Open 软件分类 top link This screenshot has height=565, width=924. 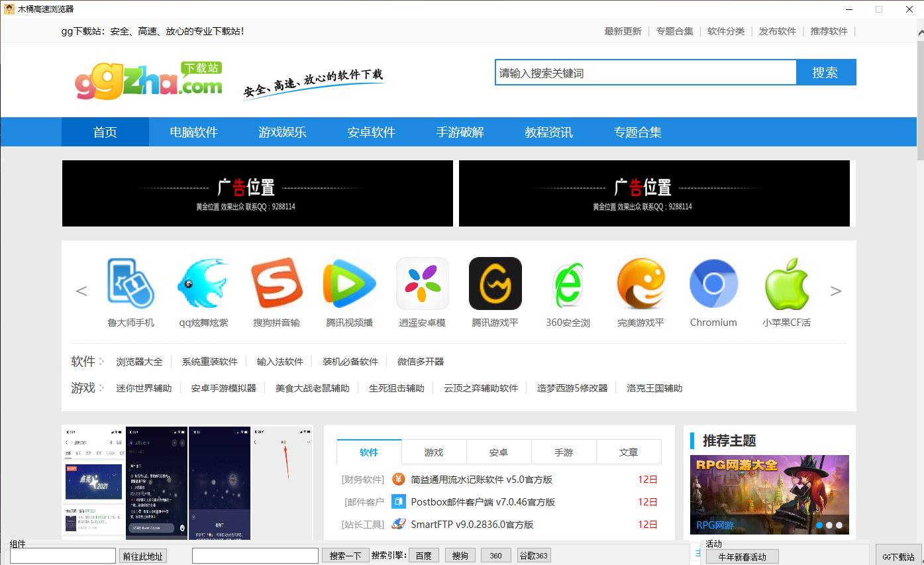point(726,31)
